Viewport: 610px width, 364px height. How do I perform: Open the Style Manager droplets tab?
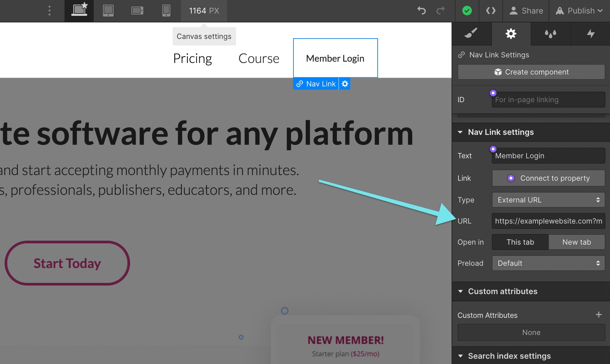tap(551, 34)
